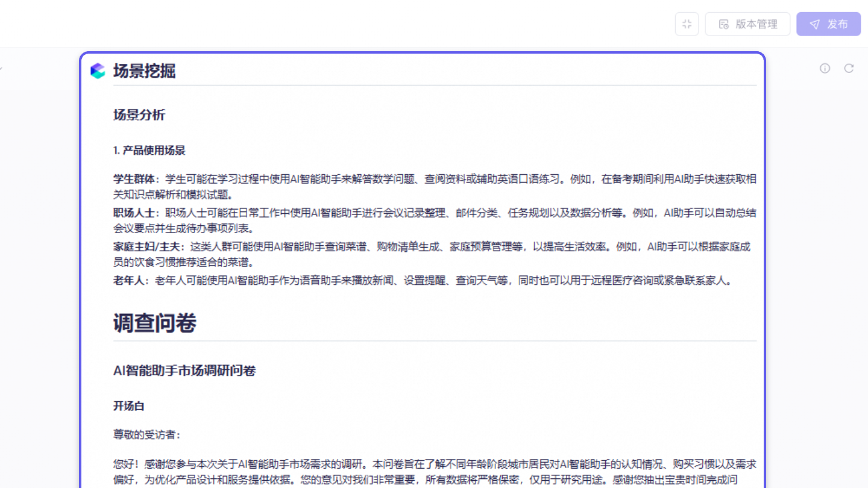Open the info icon beside the document card
868x488 pixels.
coord(824,68)
